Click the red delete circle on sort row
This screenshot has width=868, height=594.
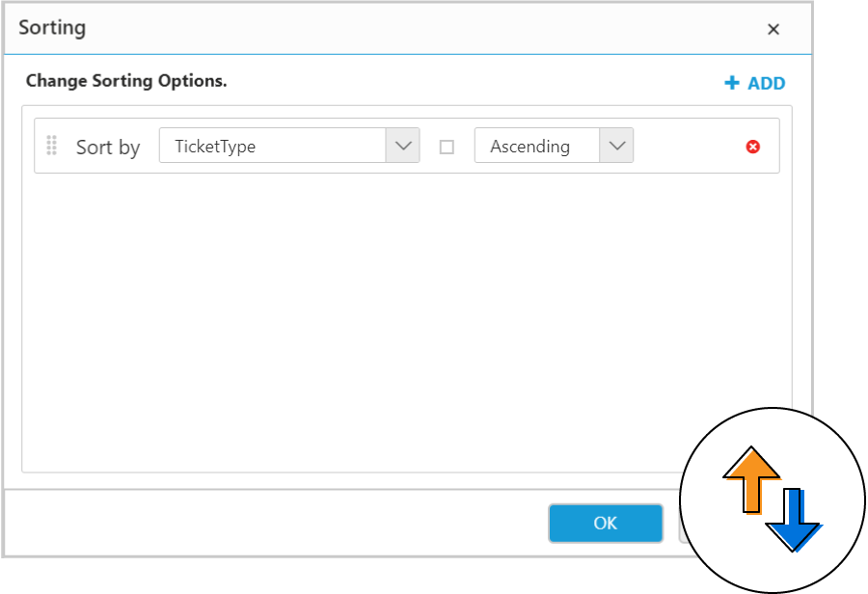[752, 147]
